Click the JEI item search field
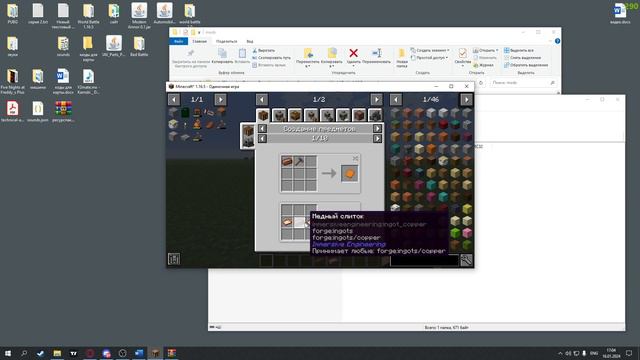Viewport: 640px width, 360px height. click(x=424, y=260)
